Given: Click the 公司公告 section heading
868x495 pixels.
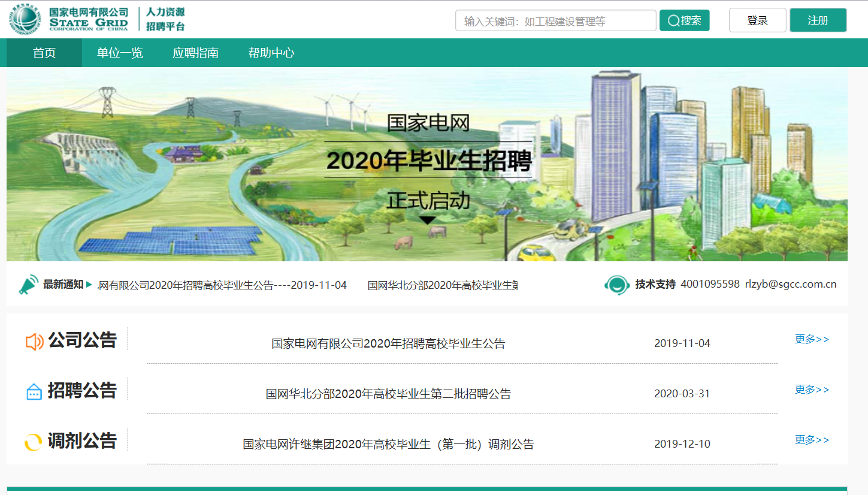Looking at the screenshot, I should point(83,340).
